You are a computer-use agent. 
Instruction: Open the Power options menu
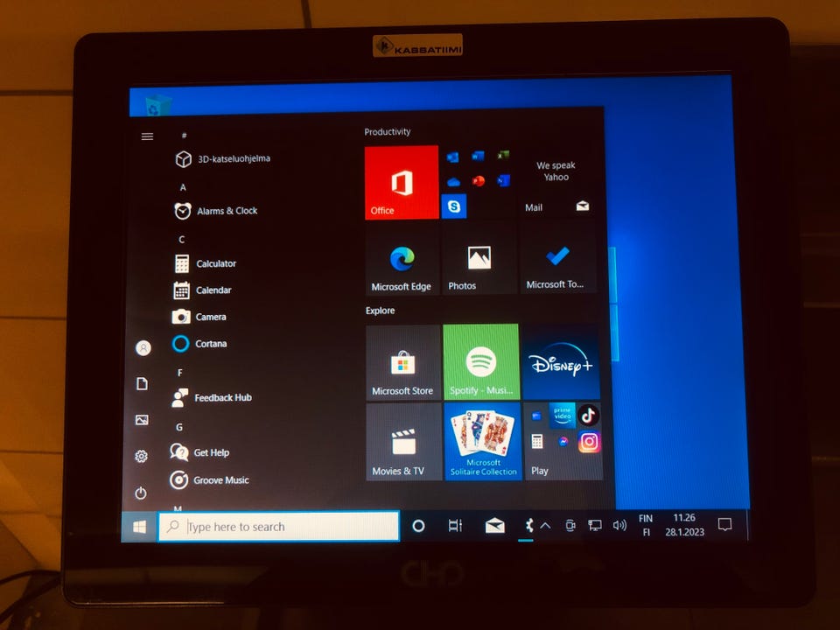(x=141, y=493)
